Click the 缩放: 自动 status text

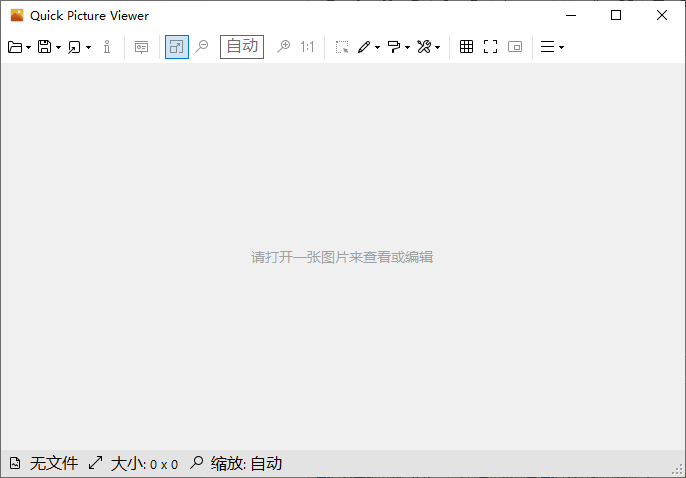tap(246, 464)
